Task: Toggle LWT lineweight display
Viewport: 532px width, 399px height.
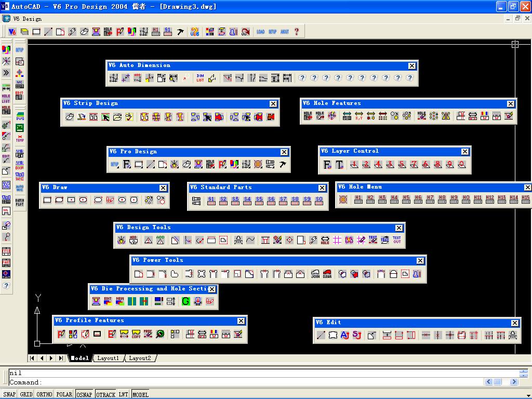Action: pyautogui.click(x=124, y=394)
